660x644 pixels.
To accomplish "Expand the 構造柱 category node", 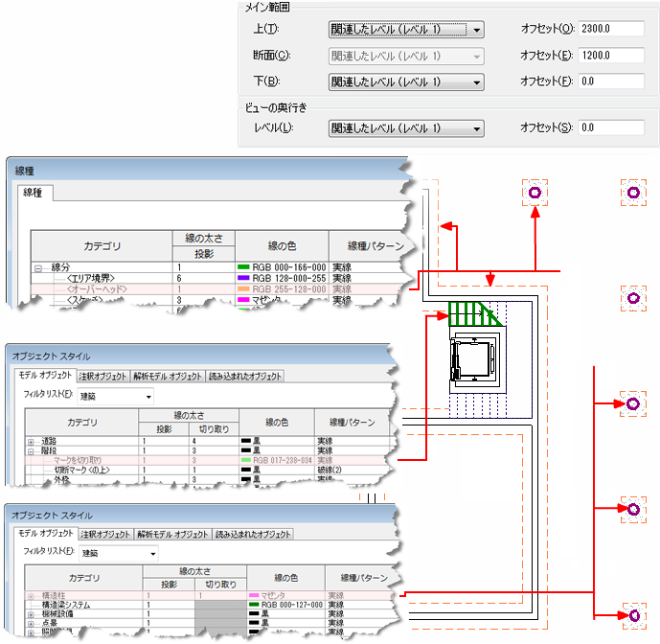I will pyautogui.click(x=31, y=596).
